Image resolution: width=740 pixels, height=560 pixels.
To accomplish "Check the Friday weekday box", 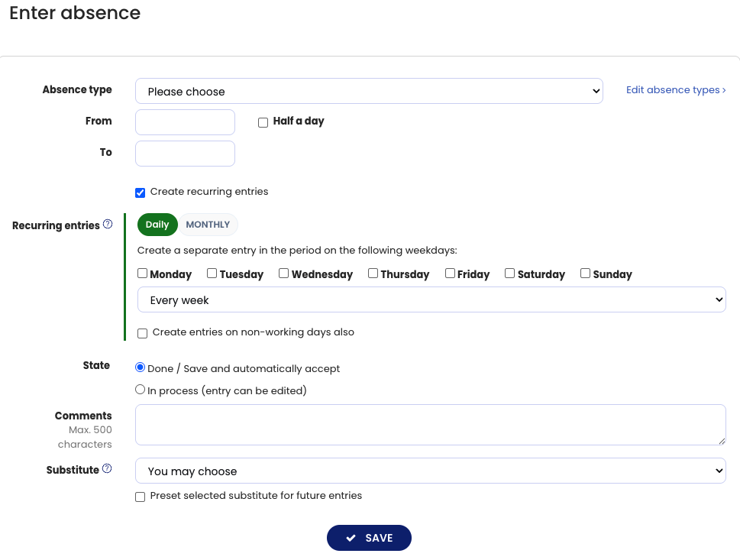I will click(450, 274).
